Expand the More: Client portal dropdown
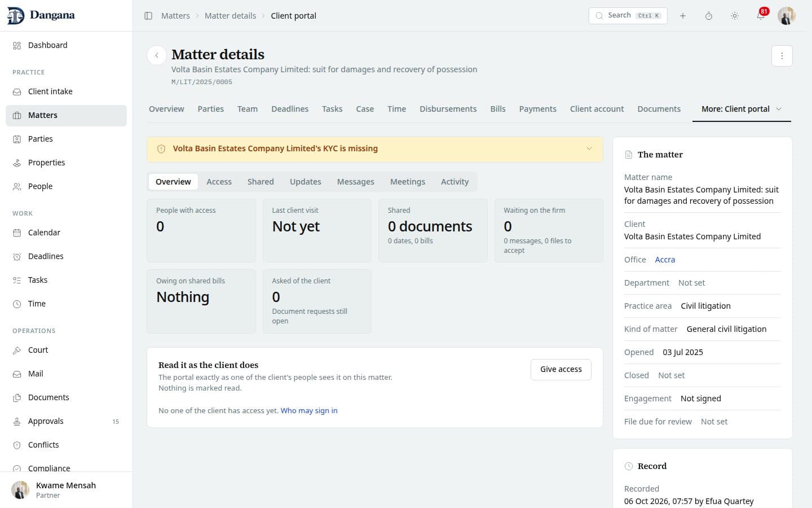The image size is (812, 508). tap(742, 109)
